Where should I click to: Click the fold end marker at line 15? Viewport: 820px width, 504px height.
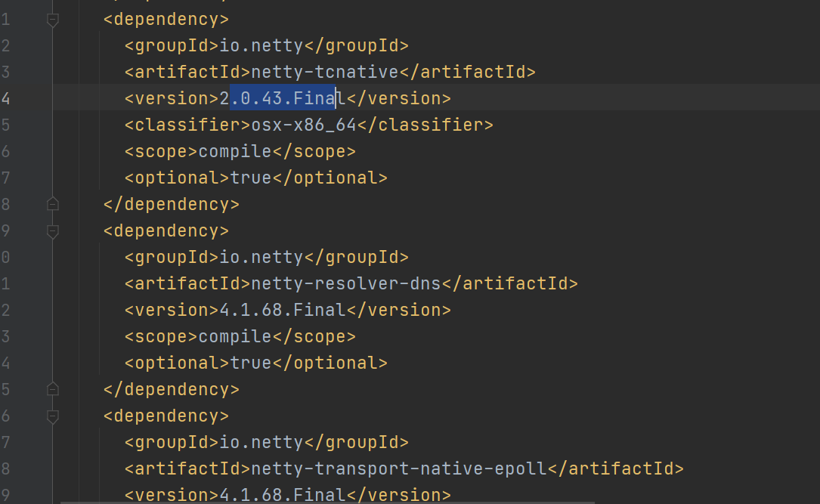pos(53,388)
